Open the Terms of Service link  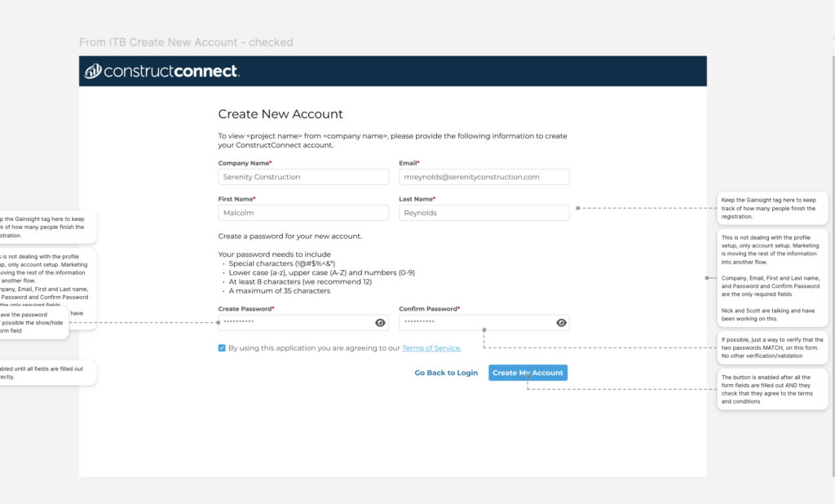[431, 348]
